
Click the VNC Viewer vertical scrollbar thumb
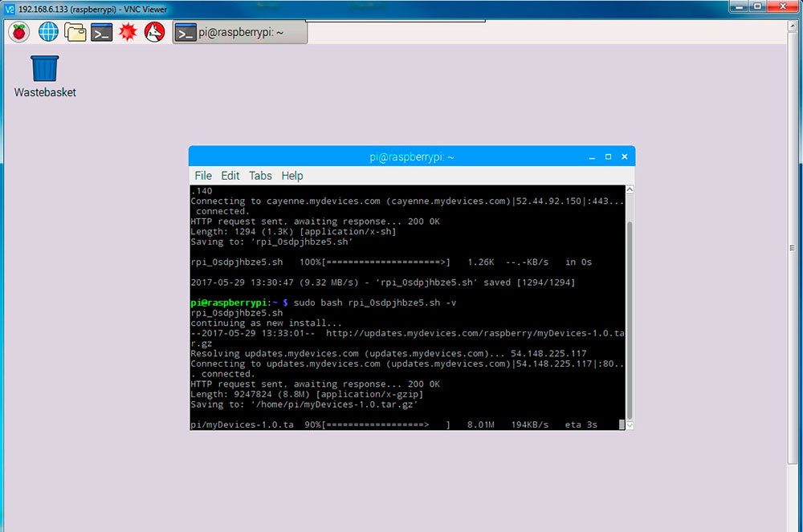click(793, 248)
